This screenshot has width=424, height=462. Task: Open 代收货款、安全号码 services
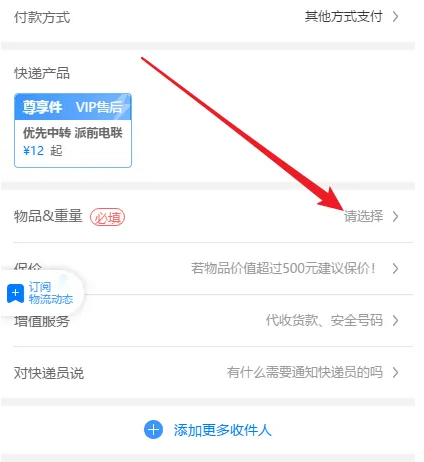324,320
